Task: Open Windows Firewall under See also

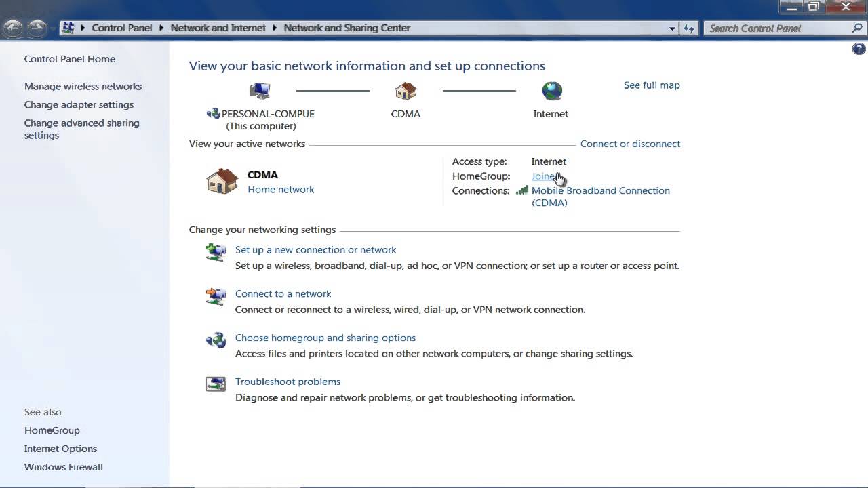Action: tap(64, 467)
